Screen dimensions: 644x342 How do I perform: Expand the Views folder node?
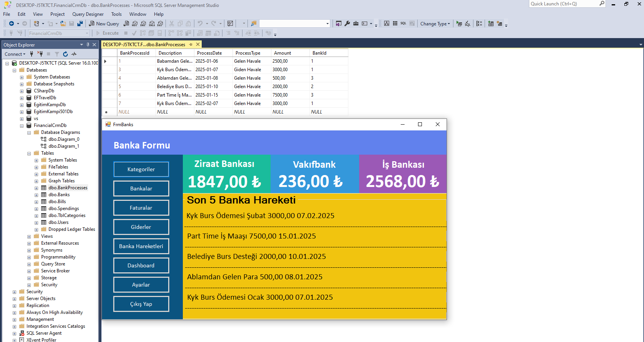coord(29,236)
